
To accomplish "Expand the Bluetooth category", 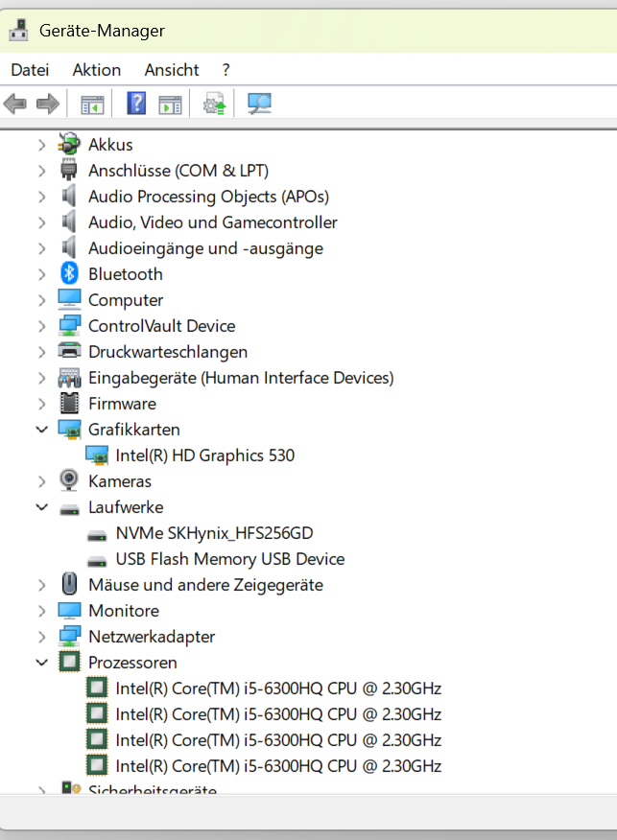I will (x=42, y=273).
